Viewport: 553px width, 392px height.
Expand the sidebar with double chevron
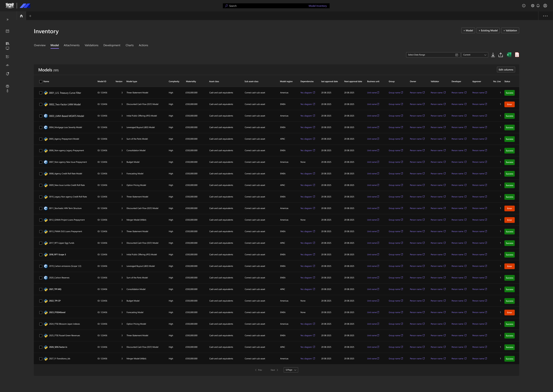coord(8,19)
